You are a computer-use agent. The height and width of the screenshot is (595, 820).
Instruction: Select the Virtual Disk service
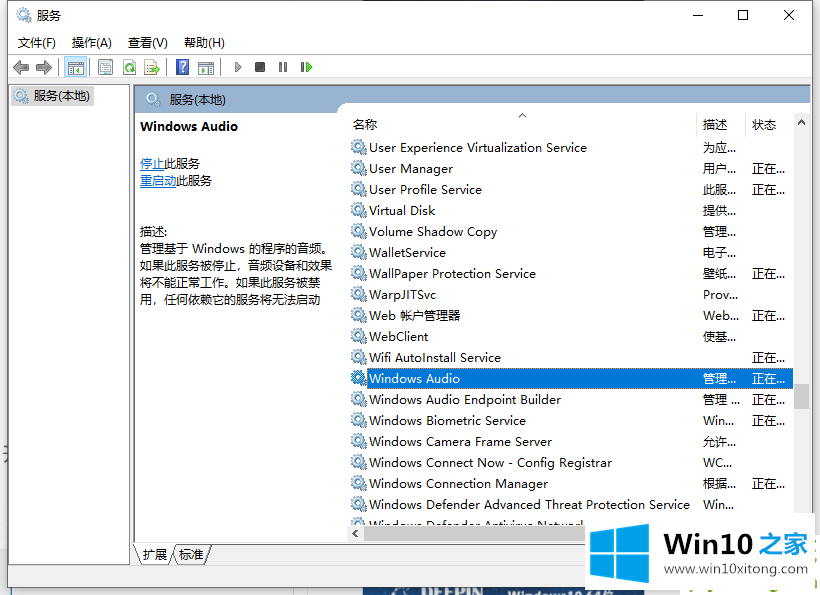coord(572,211)
